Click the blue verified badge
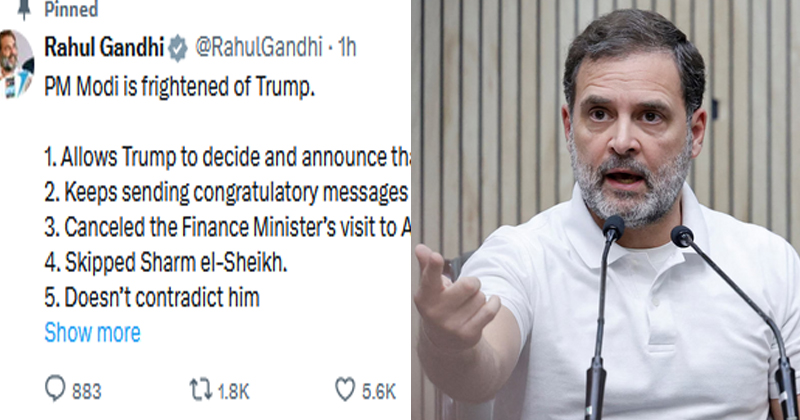 [177, 47]
